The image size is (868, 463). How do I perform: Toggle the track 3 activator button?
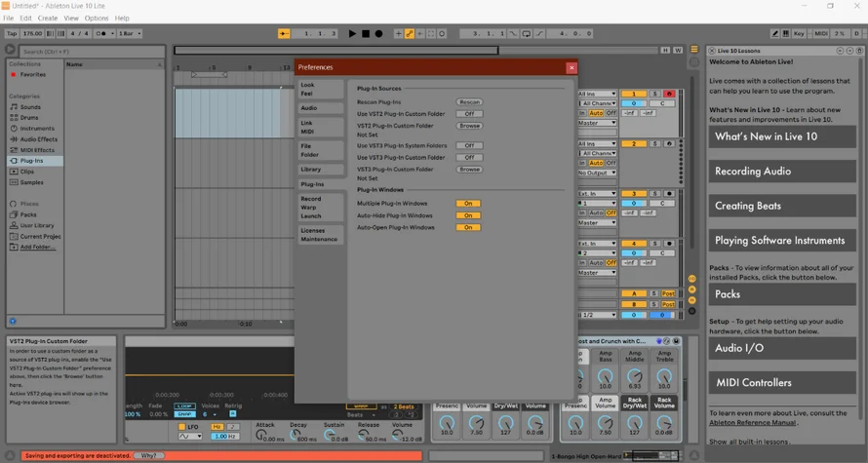634,194
